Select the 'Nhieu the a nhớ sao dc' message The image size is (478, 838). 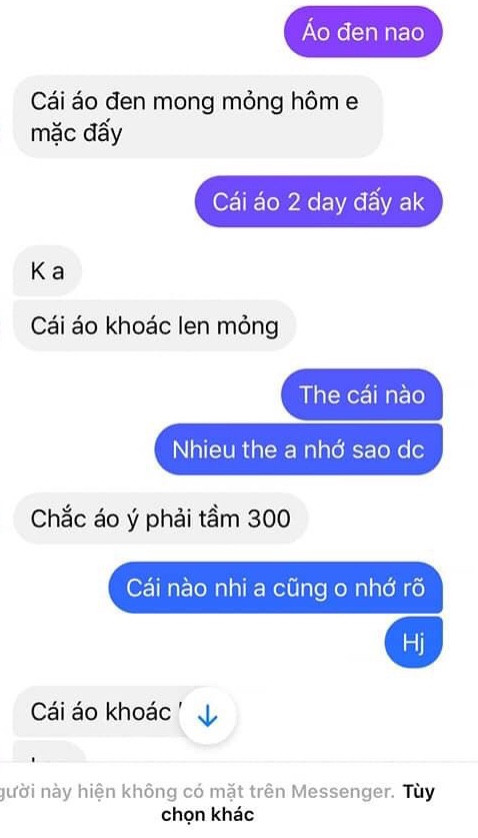298,449
